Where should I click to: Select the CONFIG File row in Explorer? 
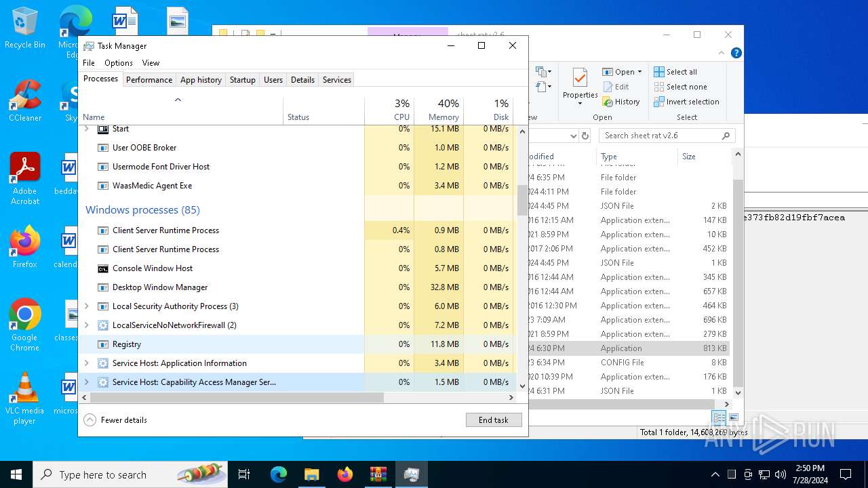(629, 363)
